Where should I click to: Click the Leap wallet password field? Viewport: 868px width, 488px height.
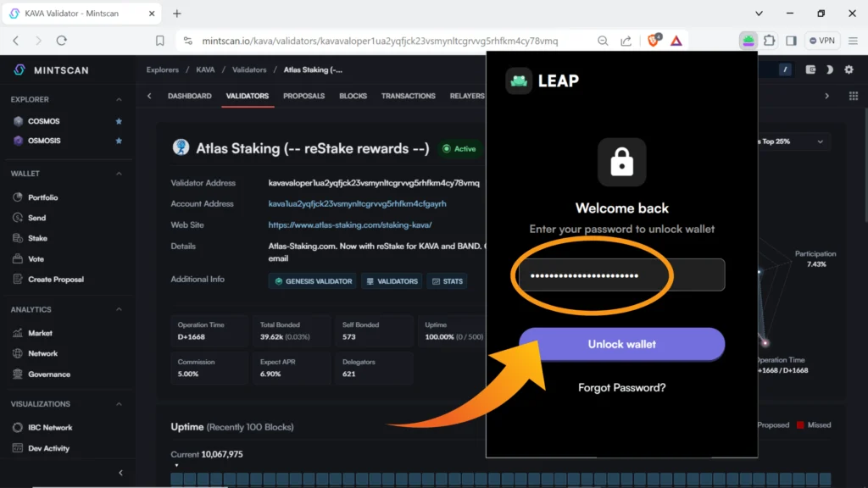pyautogui.click(x=621, y=275)
